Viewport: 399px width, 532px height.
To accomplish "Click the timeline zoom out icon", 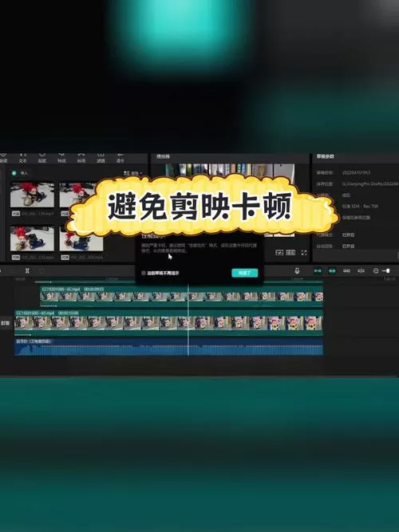I will (x=376, y=270).
